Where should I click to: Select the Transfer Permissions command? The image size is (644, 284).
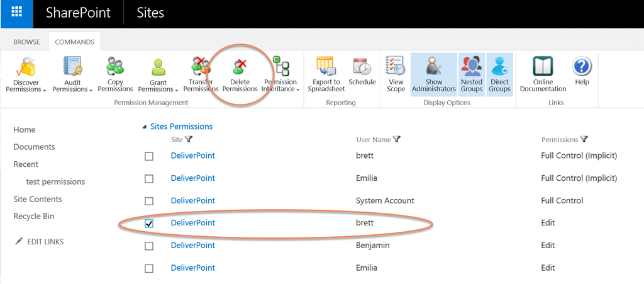201,74
